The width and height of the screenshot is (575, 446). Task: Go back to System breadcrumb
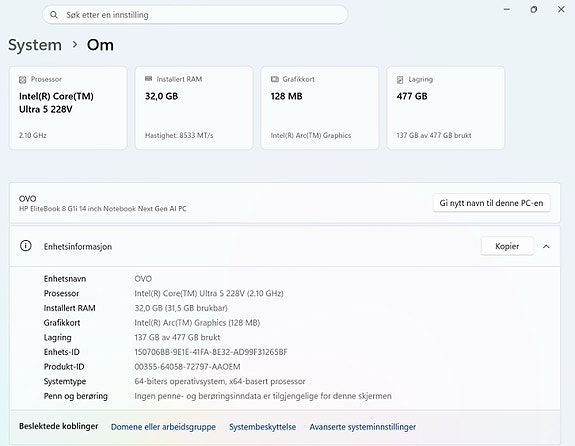tap(35, 45)
